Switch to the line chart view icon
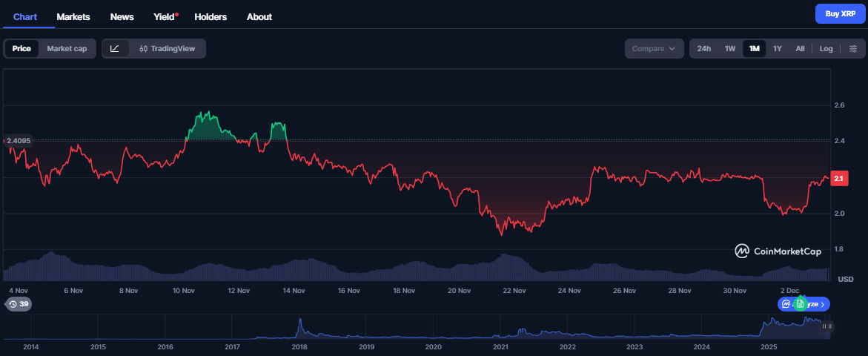The width and height of the screenshot is (868, 356). pos(115,49)
